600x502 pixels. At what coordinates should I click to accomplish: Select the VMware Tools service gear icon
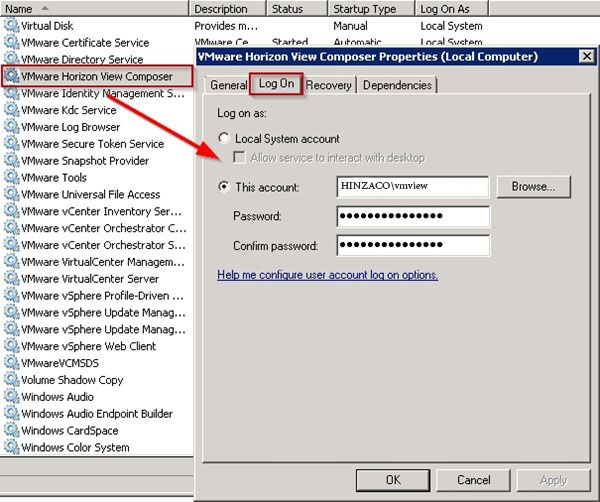[11, 177]
